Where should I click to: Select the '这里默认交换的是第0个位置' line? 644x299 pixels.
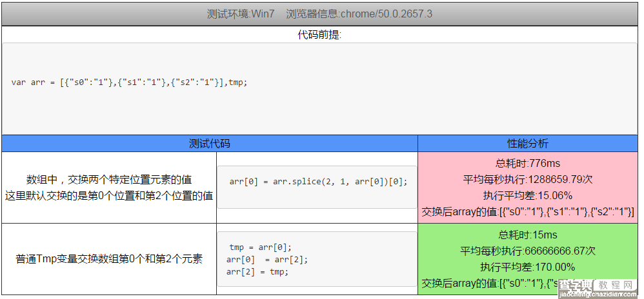pyautogui.click(x=109, y=196)
